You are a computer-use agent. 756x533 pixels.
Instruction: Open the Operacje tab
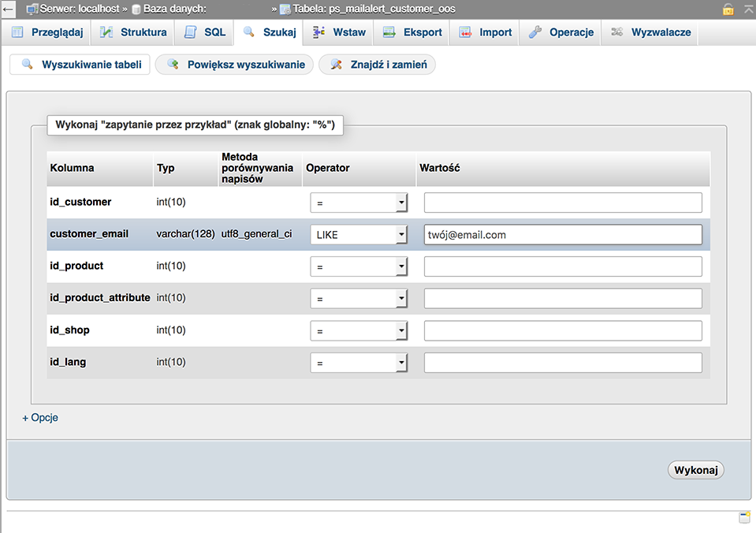point(560,32)
